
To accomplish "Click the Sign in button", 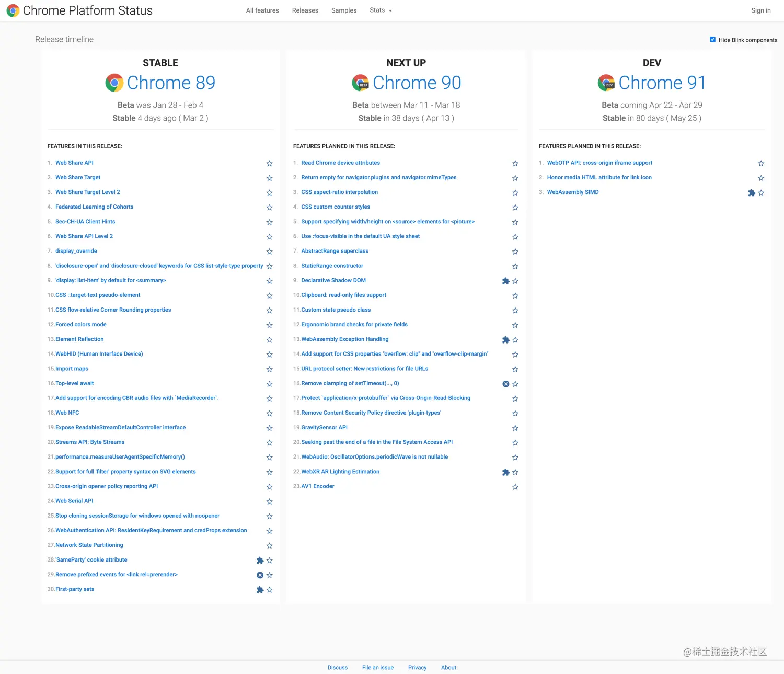I will pos(760,10).
